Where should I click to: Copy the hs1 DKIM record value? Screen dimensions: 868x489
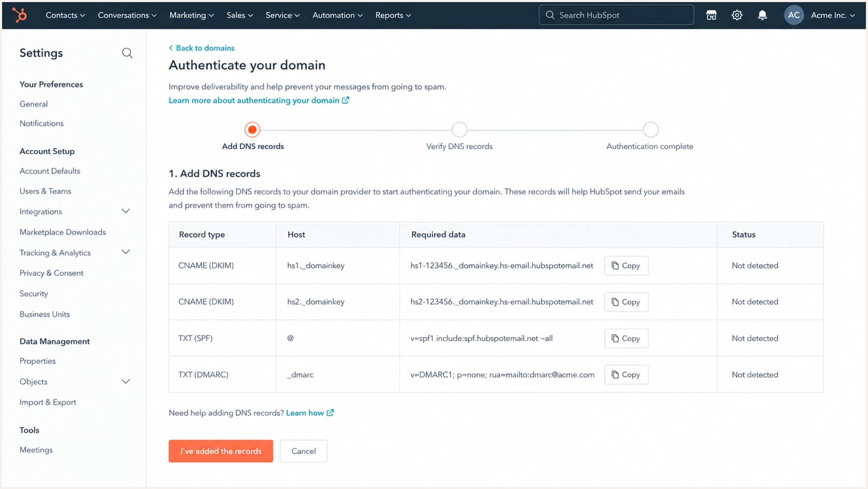[626, 266]
